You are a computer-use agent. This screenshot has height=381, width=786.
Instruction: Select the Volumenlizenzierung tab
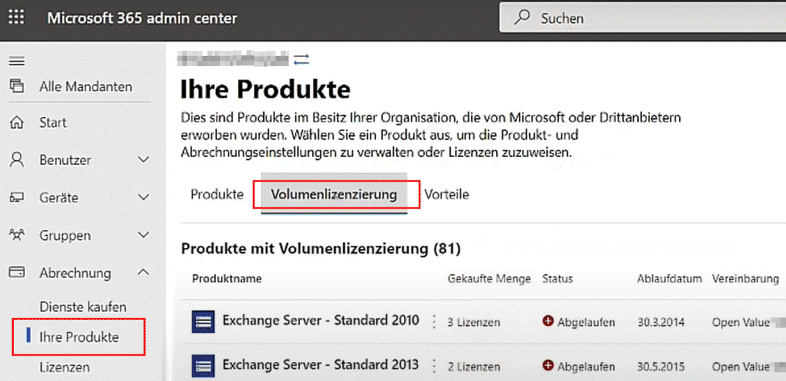click(x=334, y=195)
